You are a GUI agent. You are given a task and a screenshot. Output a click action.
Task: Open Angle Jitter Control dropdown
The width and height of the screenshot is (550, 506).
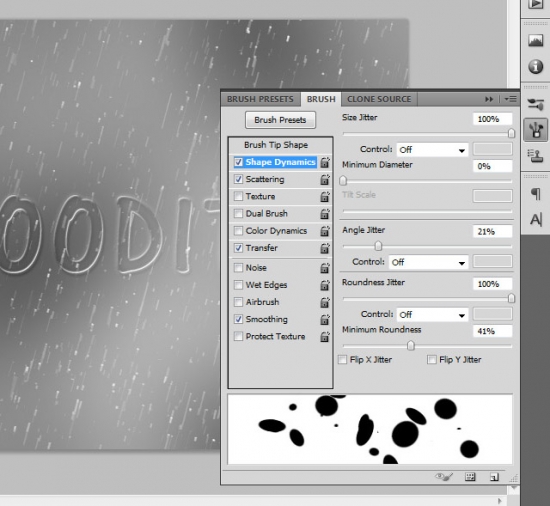tap(428, 262)
